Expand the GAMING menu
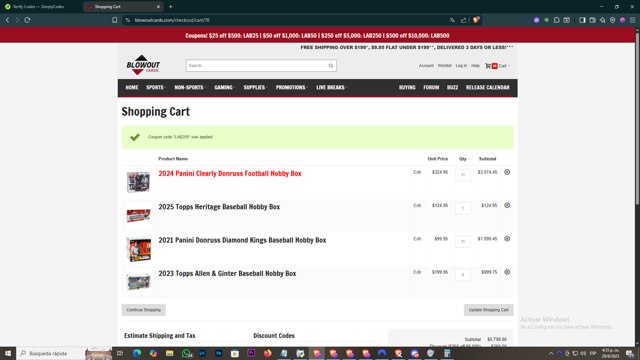Viewport: 640px width, 360px height. click(x=224, y=87)
